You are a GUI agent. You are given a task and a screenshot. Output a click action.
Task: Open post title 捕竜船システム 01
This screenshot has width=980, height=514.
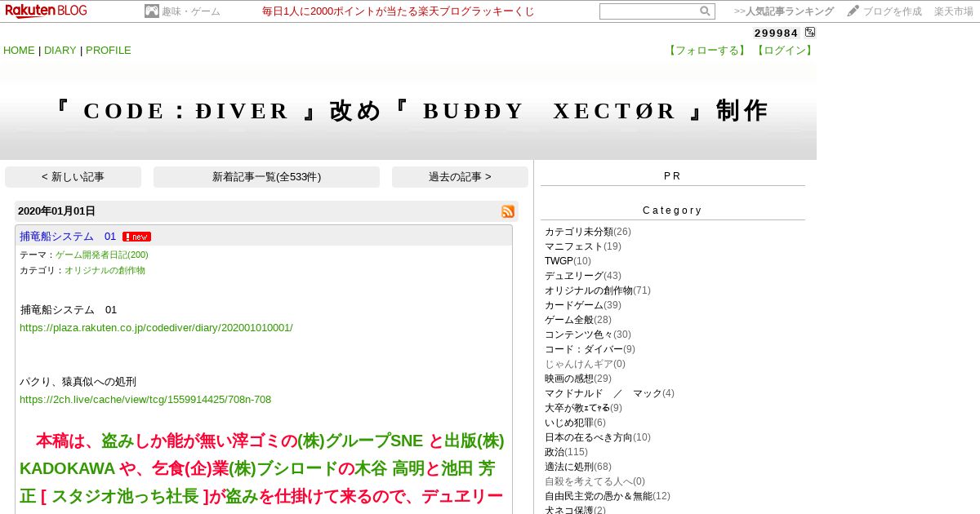[x=68, y=237]
